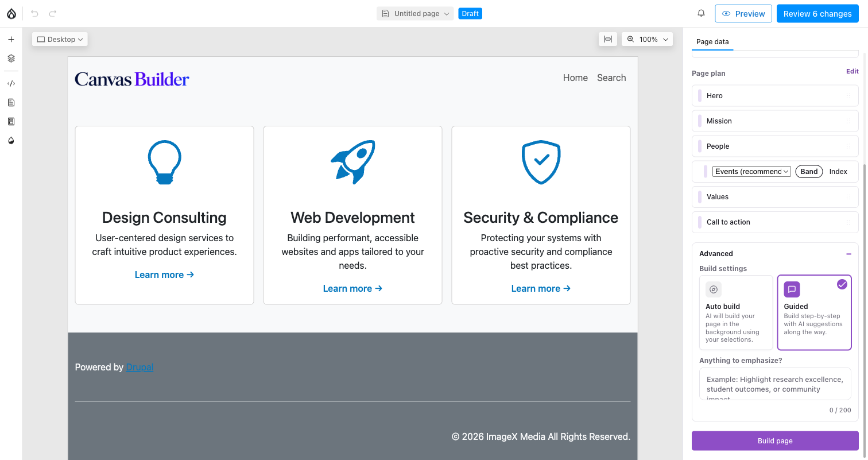This screenshot has height=460, width=868.
Task: Click Home in the site navigation
Action: pyautogui.click(x=575, y=78)
